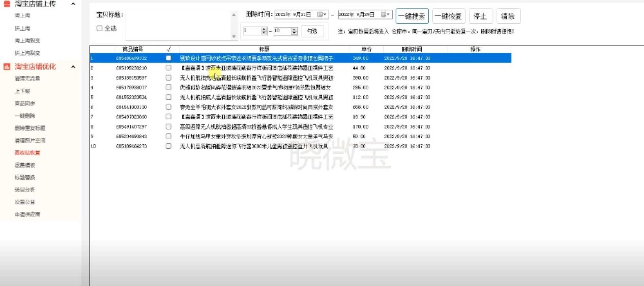Open the start date dropdown arrow
Image resolution: width=644 pixels, height=286 pixels.
click(x=326, y=14)
